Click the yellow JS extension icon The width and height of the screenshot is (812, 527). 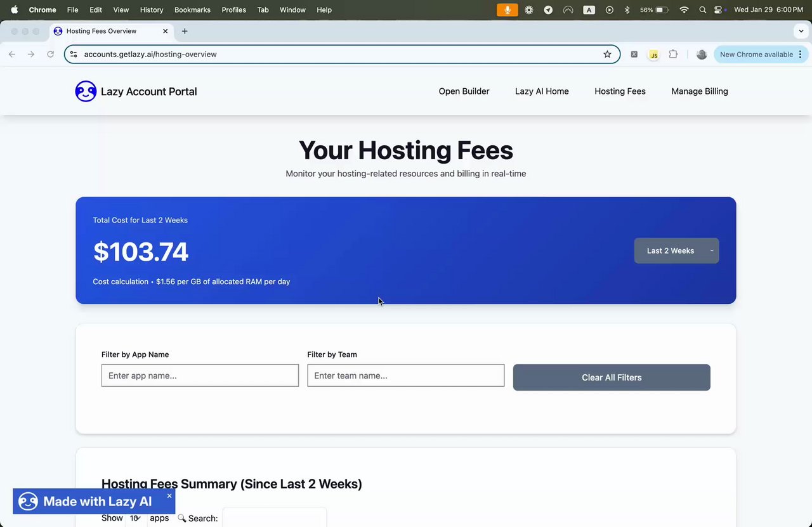653,55
